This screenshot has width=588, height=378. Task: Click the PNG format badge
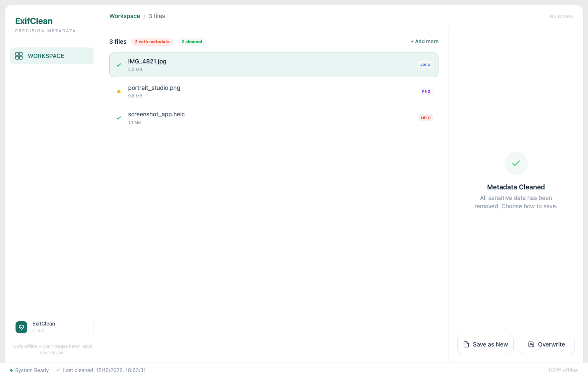[x=426, y=92]
